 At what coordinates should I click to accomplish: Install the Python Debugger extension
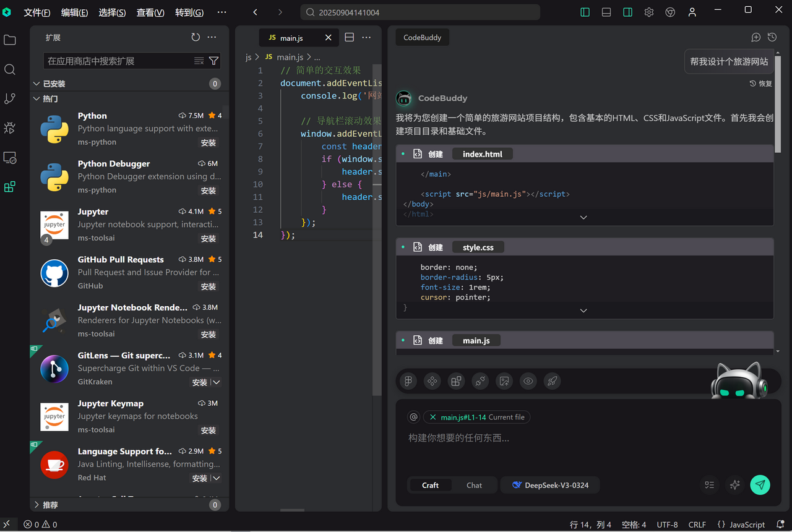(209, 191)
